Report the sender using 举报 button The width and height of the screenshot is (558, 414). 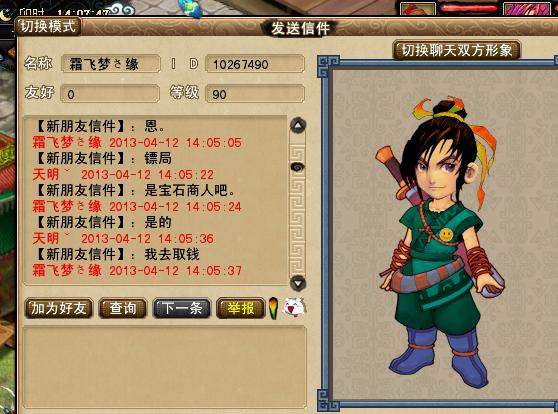[x=241, y=308]
